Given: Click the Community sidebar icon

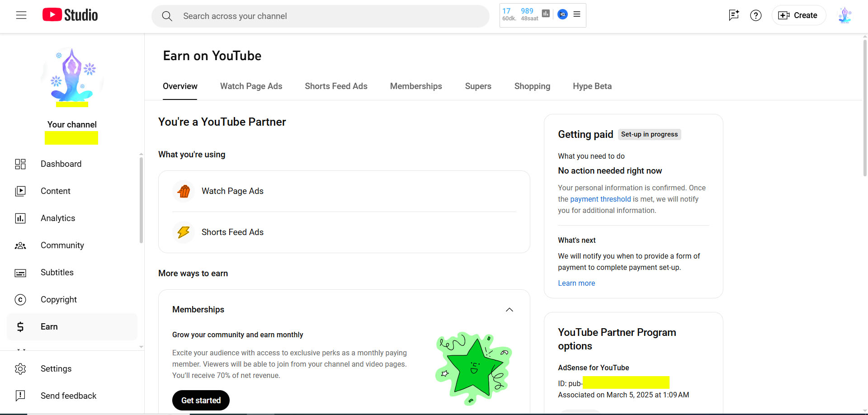Looking at the screenshot, I should click(x=20, y=245).
